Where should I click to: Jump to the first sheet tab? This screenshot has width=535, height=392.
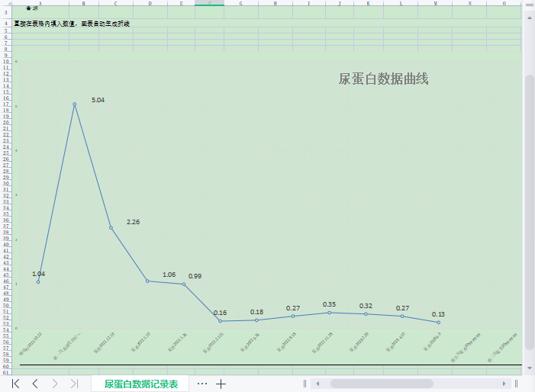point(16,384)
